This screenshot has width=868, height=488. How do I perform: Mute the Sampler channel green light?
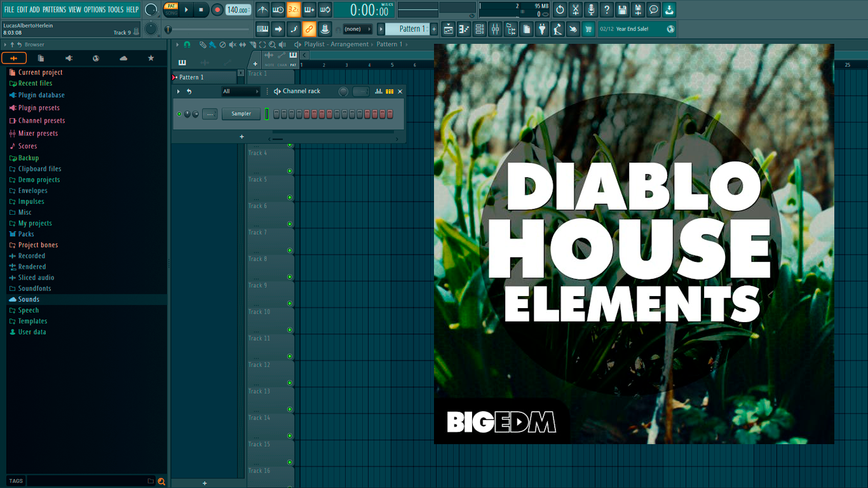click(179, 114)
